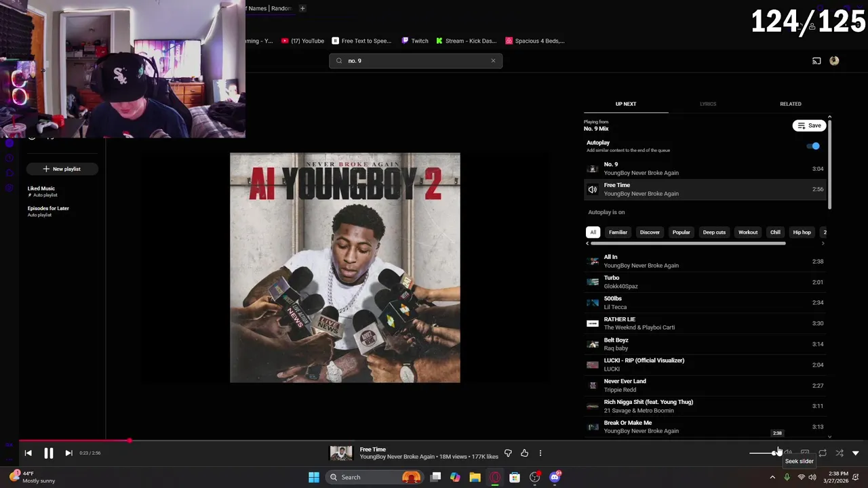
Task: Click the Free Time queue row thumbnail
Action: (593, 190)
